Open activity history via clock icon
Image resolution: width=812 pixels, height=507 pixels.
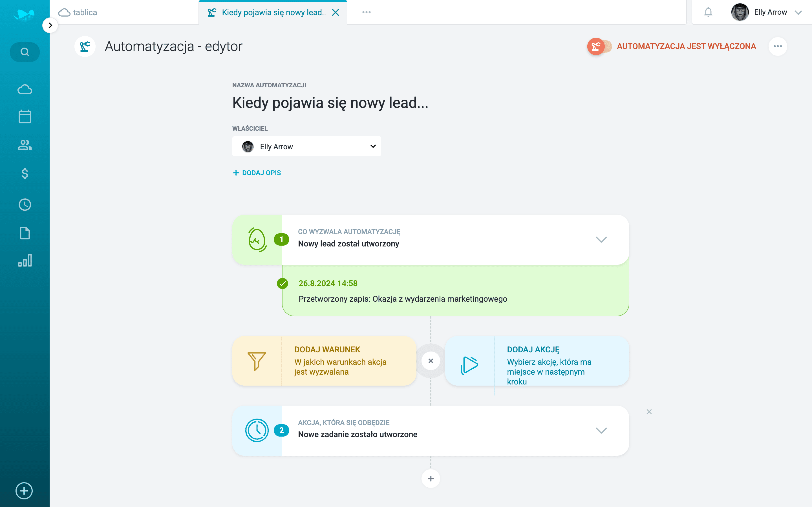point(25,204)
